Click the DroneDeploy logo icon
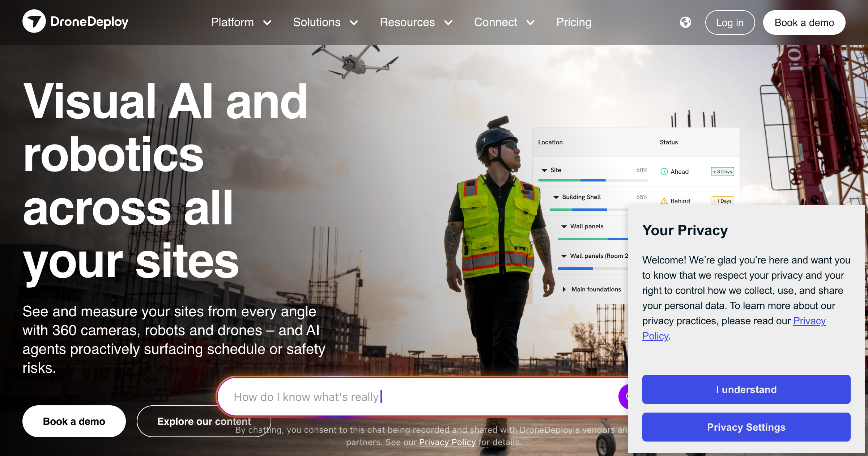Image resolution: width=868 pixels, height=456 pixels. [x=34, y=21]
